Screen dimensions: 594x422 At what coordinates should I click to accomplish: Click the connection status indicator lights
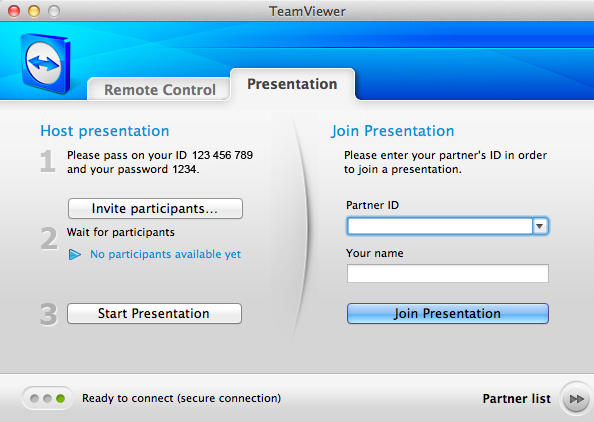point(47,399)
